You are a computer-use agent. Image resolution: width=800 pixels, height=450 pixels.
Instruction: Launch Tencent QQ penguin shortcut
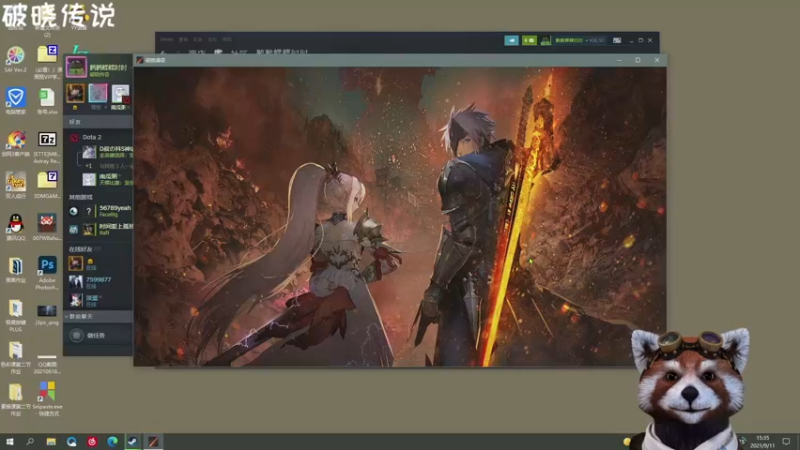tap(15, 227)
